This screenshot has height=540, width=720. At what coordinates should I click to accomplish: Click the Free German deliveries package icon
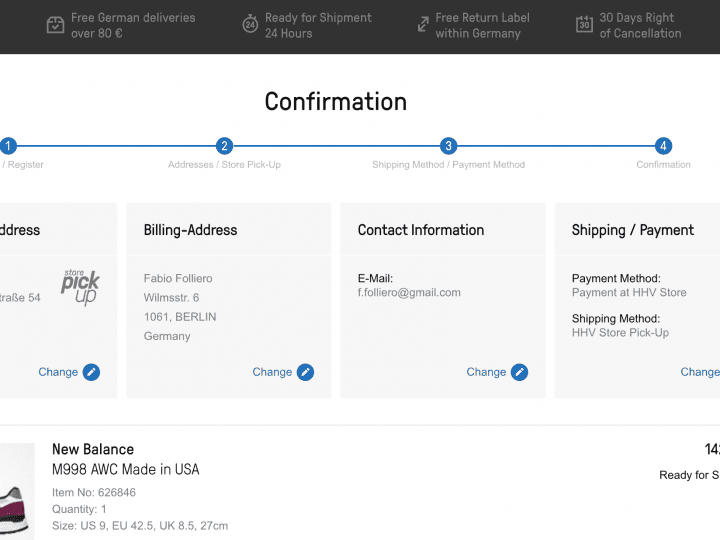(x=56, y=25)
